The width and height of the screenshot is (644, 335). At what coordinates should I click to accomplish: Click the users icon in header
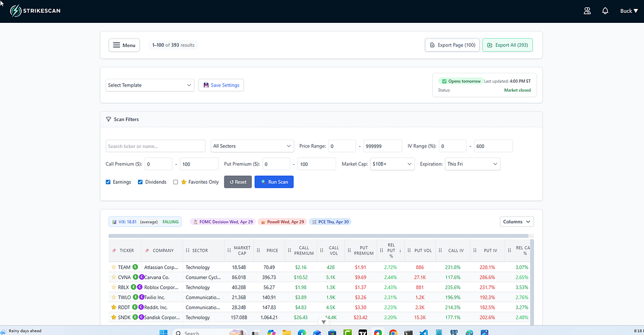coord(588,11)
